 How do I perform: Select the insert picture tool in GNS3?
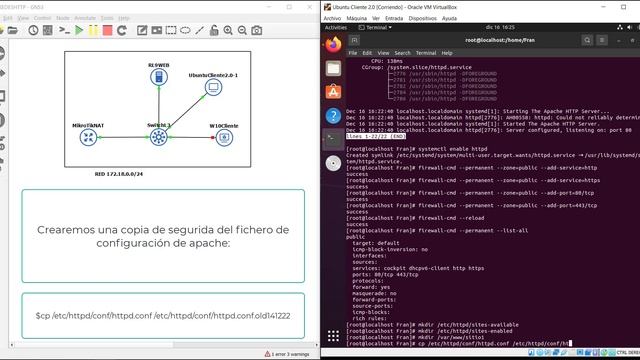click(157, 30)
